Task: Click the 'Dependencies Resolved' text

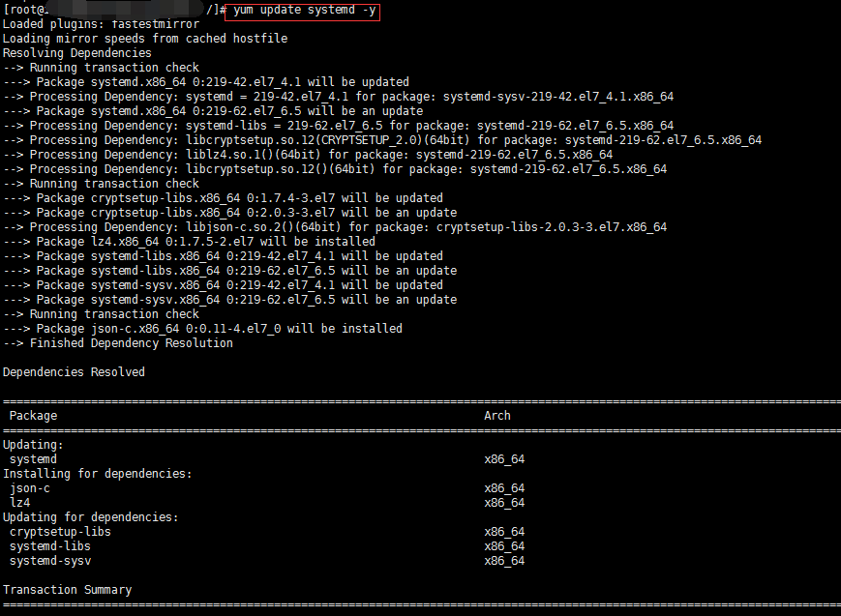Action: click(74, 372)
